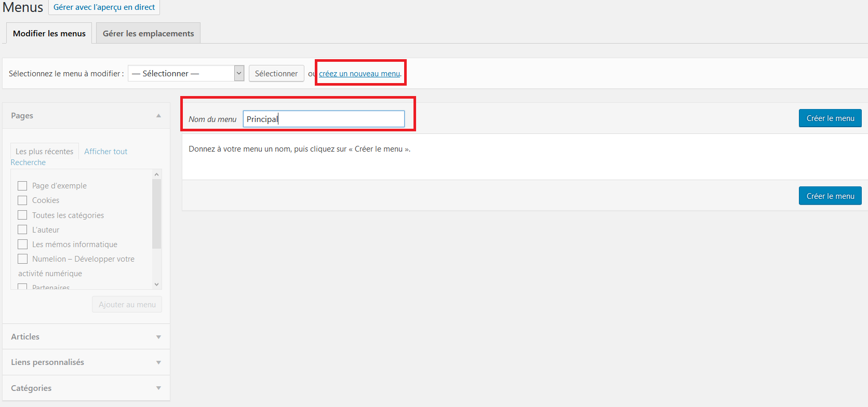This screenshot has height=407, width=868.
Task: Click Donnez à votre menu un nom text
Action: coord(300,149)
